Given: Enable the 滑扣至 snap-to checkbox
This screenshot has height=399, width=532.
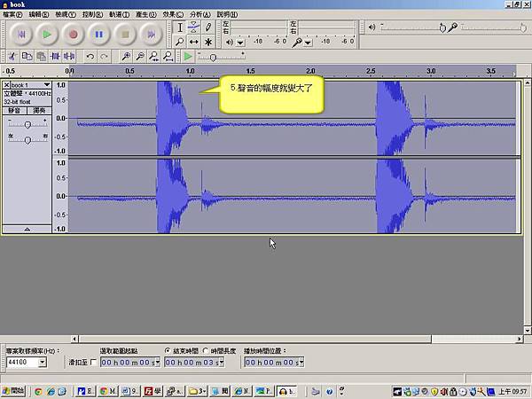Looking at the screenshot, I should tap(94, 363).
